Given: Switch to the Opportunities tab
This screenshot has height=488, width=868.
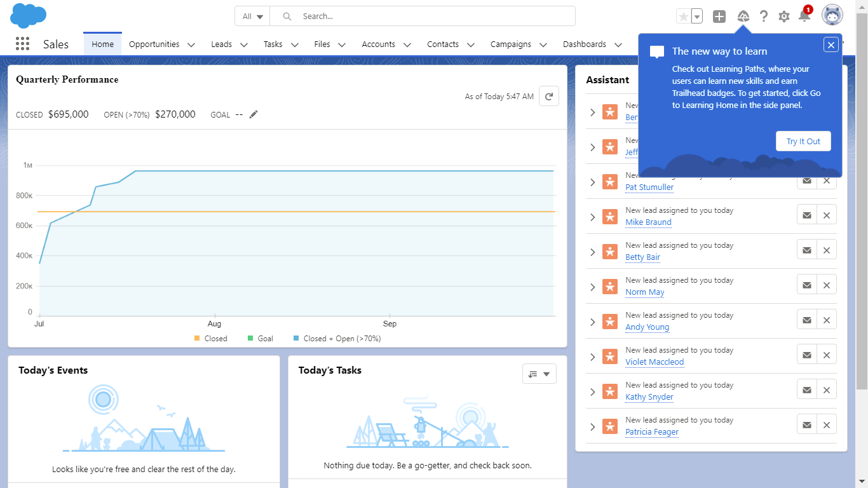Looking at the screenshot, I should click(x=154, y=44).
